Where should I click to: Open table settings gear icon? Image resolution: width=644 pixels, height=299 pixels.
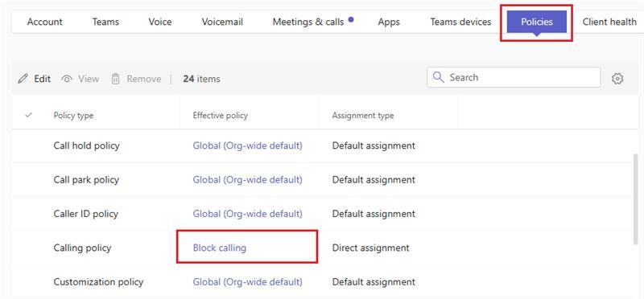coord(617,79)
